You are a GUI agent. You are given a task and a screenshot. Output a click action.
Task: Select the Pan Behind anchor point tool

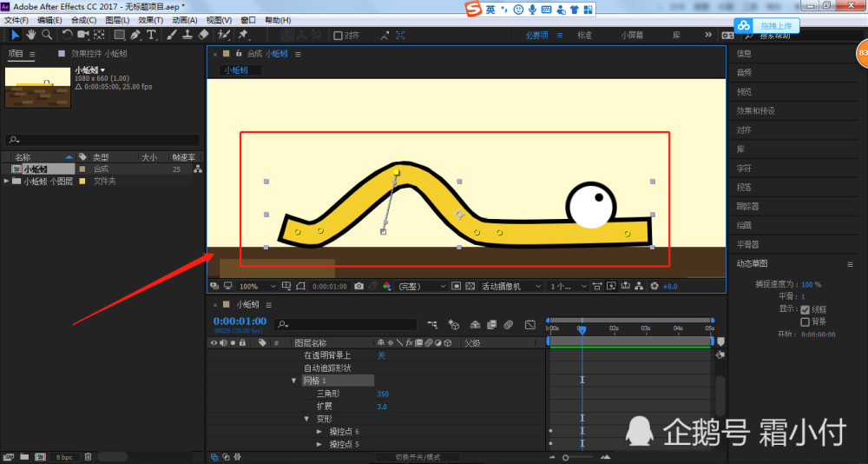(99, 35)
